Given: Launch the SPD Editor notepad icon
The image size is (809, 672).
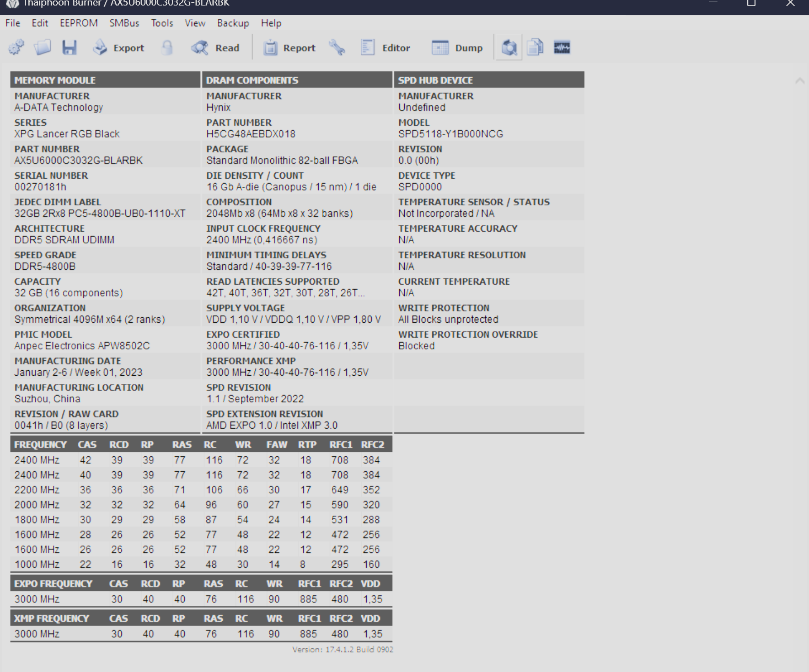Looking at the screenshot, I should [367, 47].
